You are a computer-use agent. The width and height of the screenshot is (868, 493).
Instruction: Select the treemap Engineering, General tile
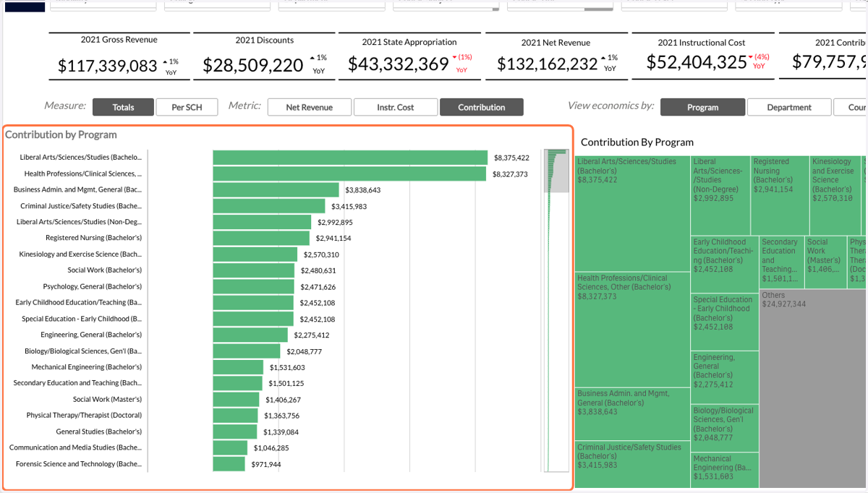[725, 377]
